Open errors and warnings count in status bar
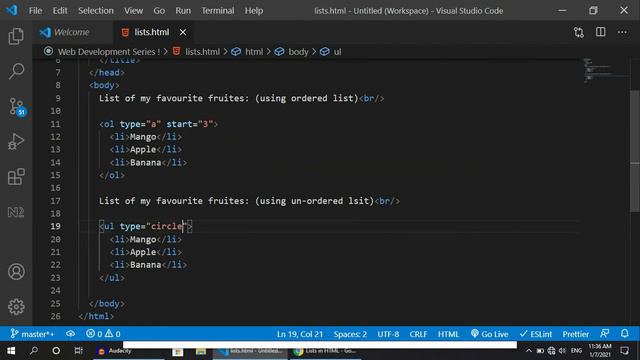 (x=103, y=334)
